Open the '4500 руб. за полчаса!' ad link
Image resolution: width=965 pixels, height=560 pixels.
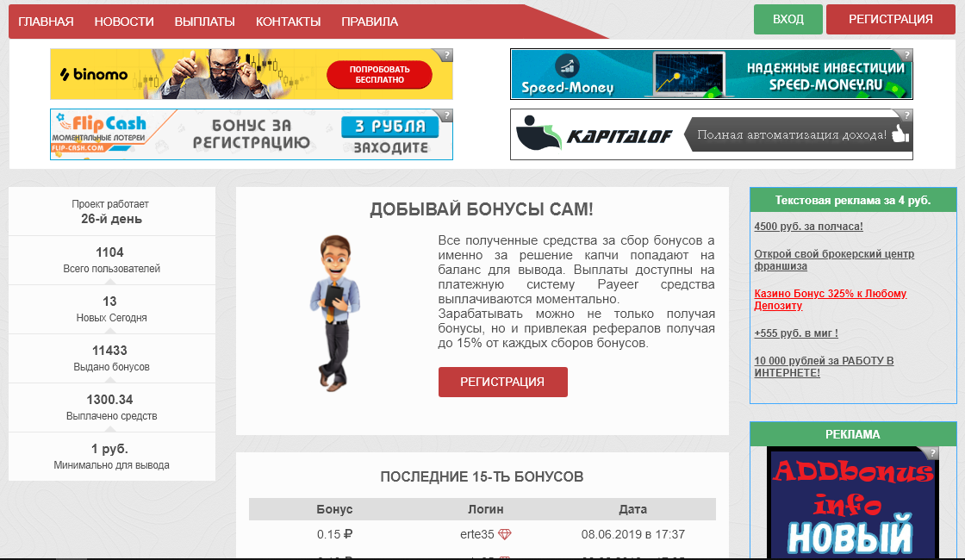(x=809, y=227)
